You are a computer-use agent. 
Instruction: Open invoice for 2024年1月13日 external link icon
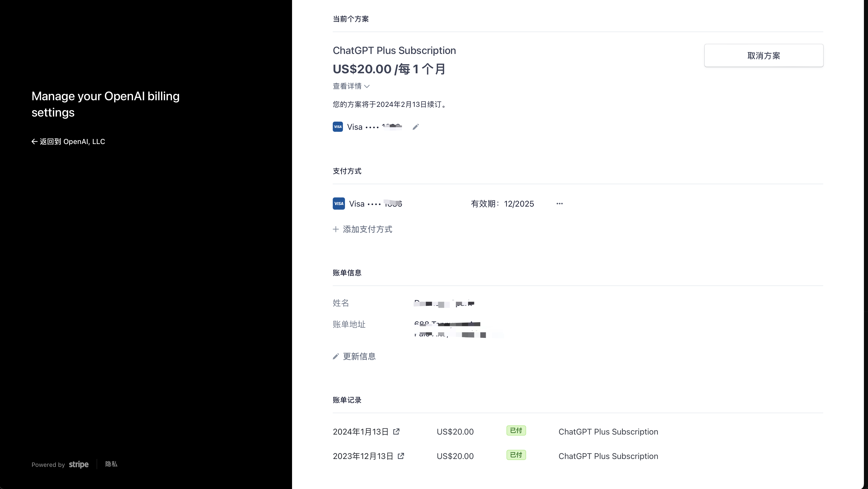pyautogui.click(x=397, y=431)
